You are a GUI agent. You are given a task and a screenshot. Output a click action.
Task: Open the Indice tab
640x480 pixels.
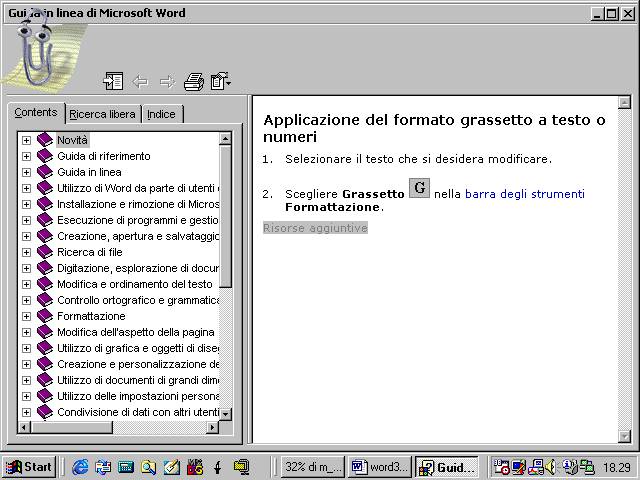pos(162,114)
